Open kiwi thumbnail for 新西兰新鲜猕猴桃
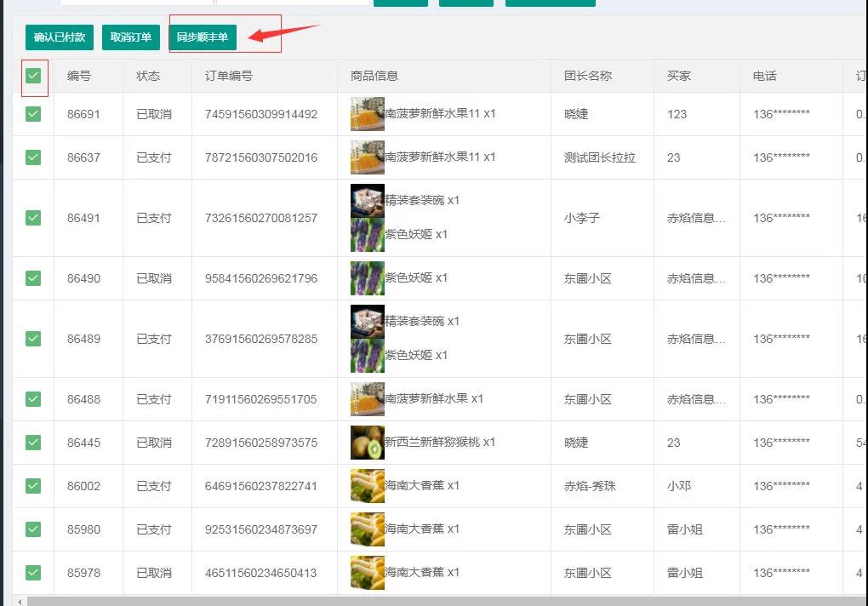This screenshot has width=868, height=606. (368, 443)
